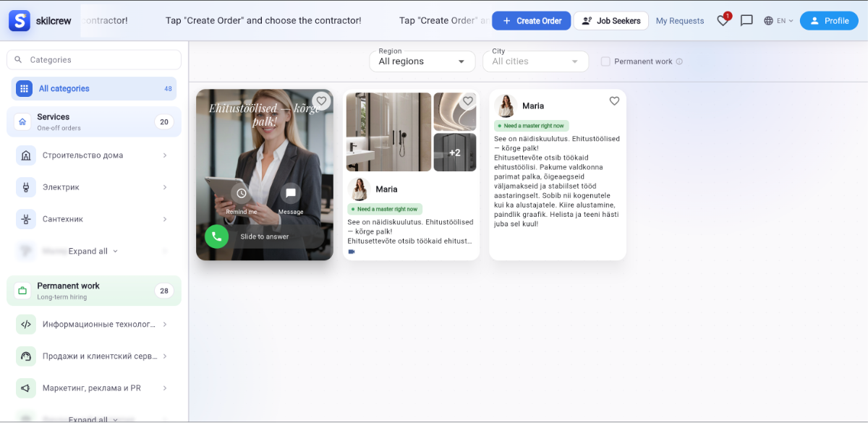This screenshot has width=868, height=423.
Task: Open the chat messages icon
Action: point(746,21)
